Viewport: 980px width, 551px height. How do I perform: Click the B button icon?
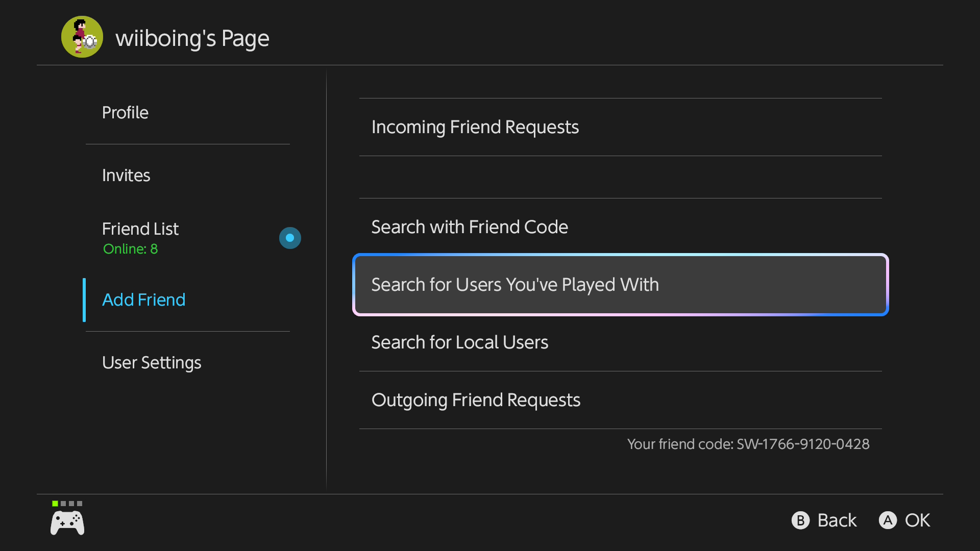point(800,520)
